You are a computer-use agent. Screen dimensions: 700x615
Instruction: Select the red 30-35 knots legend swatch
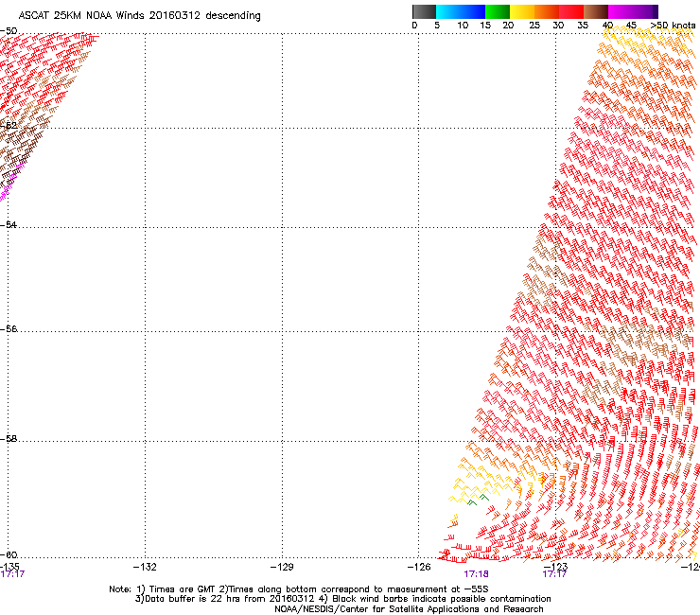pos(571,11)
